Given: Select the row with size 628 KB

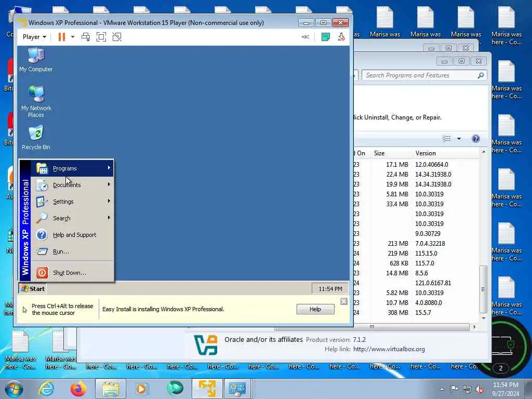Looking at the screenshot, I should coord(416,263).
